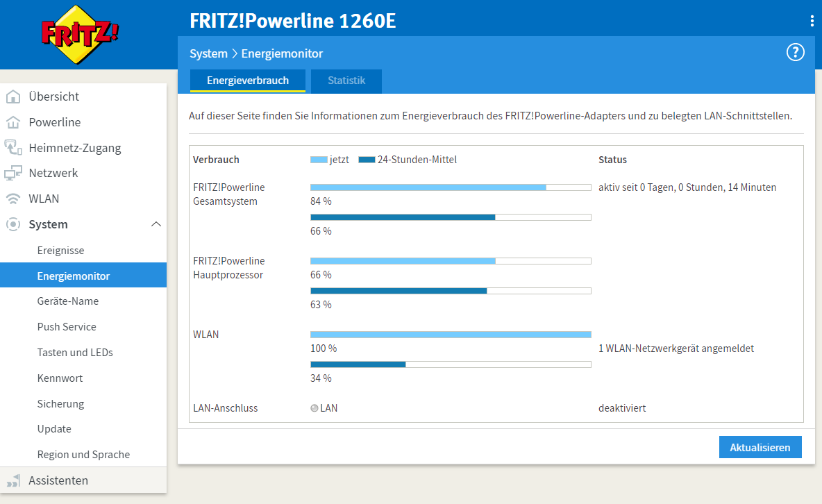Open Tasten und LEDs settings

(75, 352)
